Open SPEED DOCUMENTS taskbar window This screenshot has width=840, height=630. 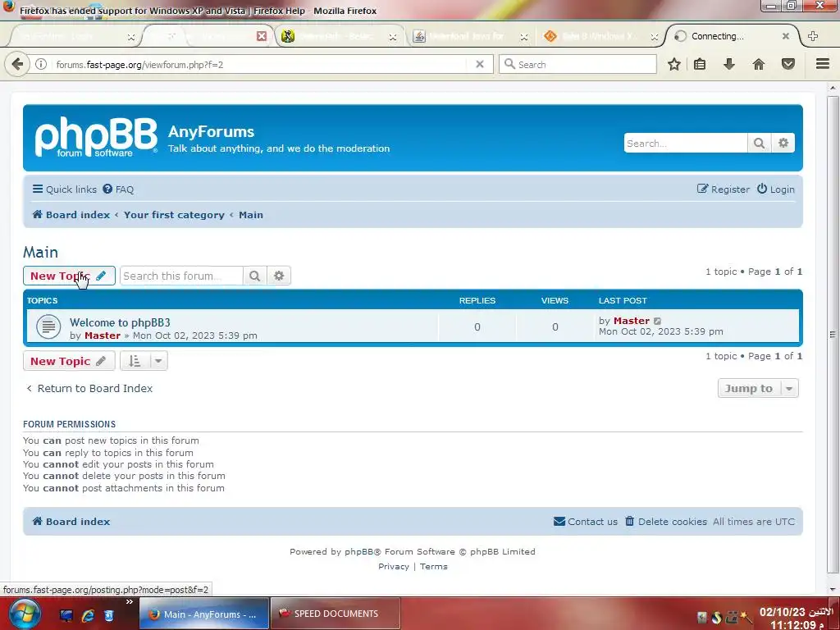336,614
